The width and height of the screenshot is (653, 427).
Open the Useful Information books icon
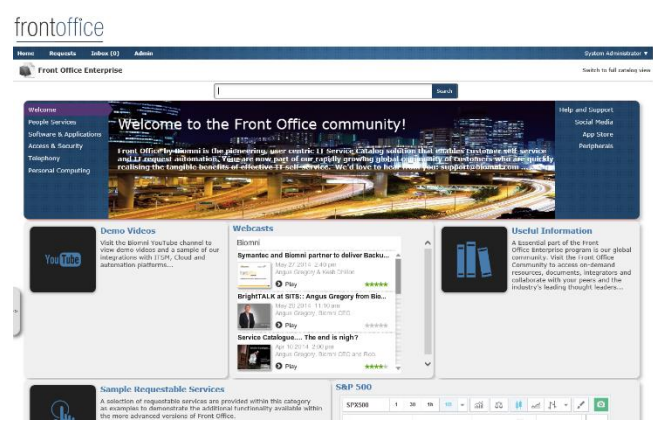click(x=474, y=259)
